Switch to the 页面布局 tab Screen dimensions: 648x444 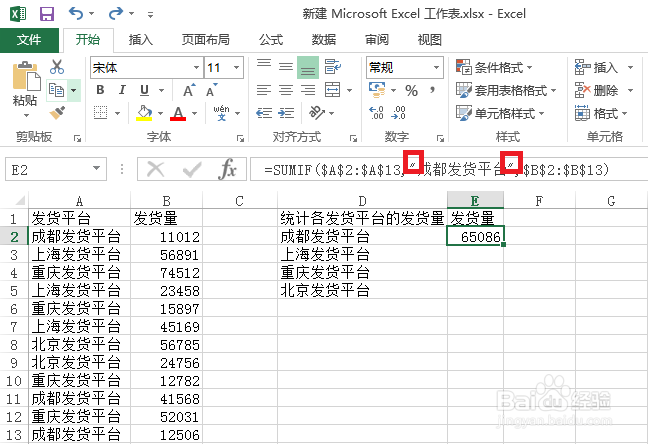(x=205, y=40)
